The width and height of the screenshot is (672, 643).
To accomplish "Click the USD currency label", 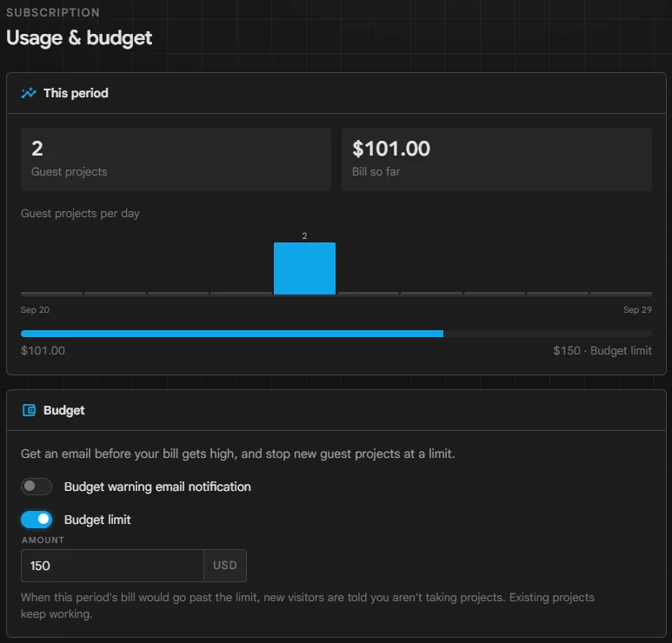I will 225,566.
